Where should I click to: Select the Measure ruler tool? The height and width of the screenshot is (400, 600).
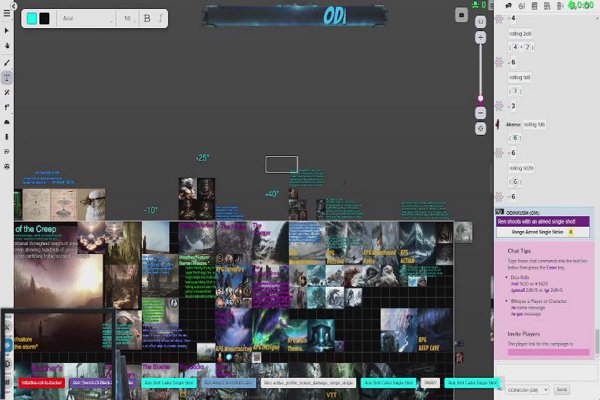(x=7, y=137)
